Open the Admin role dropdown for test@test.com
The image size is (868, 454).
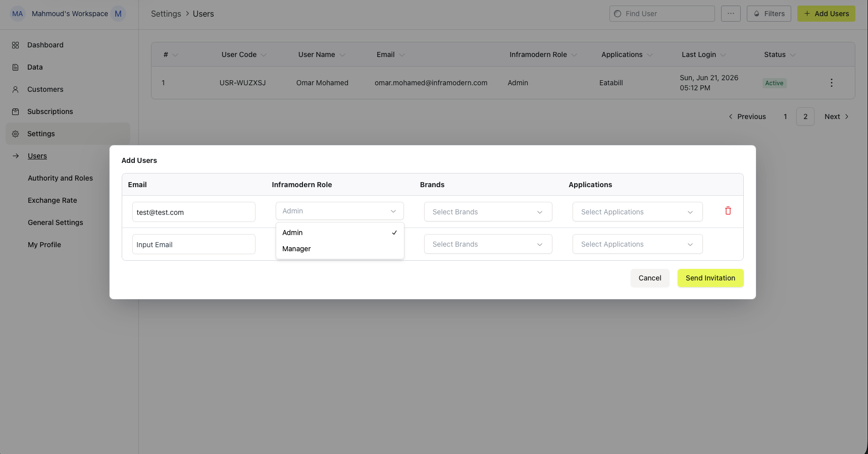(340, 211)
